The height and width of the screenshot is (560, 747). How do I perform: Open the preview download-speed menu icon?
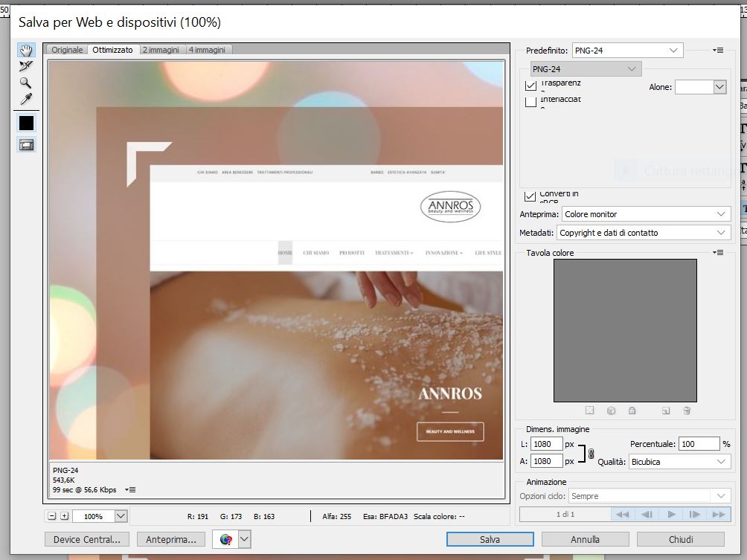pos(130,489)
